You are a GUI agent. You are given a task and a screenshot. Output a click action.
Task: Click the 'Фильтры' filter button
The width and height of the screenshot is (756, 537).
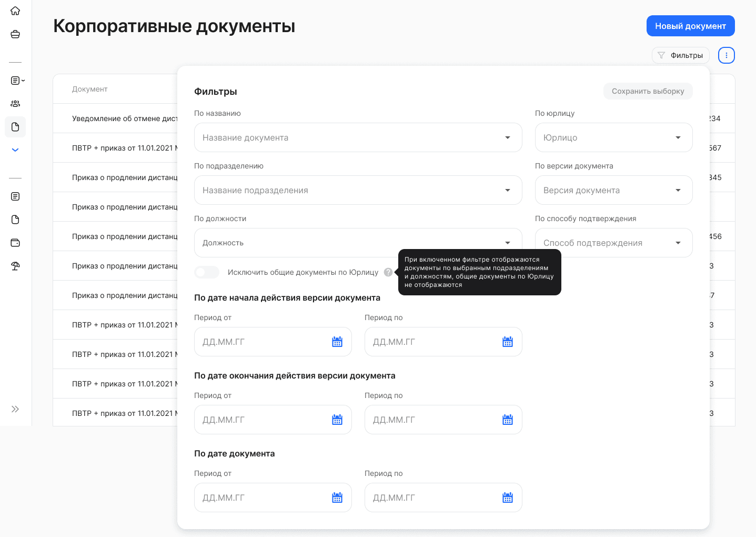click(x=680, y=55)
